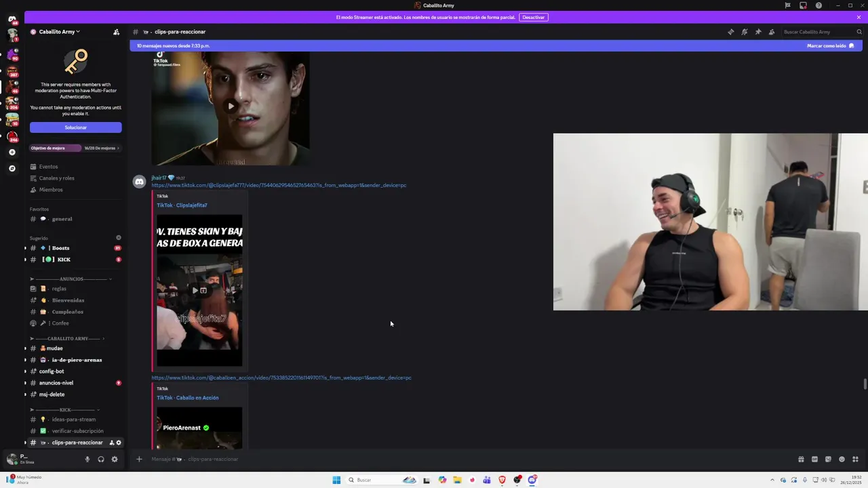Open the Cumpleaños channel

point(75,312)
